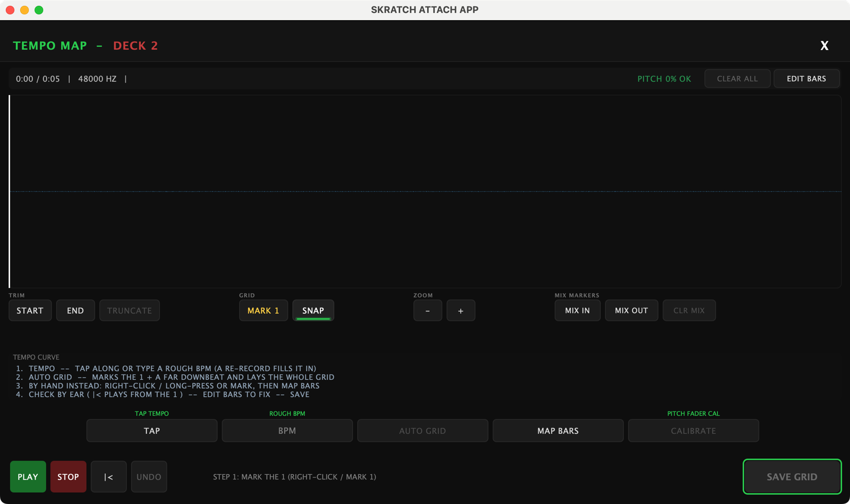
Task: Click the PITCH 0% OK status text
Action: (664, 79)
